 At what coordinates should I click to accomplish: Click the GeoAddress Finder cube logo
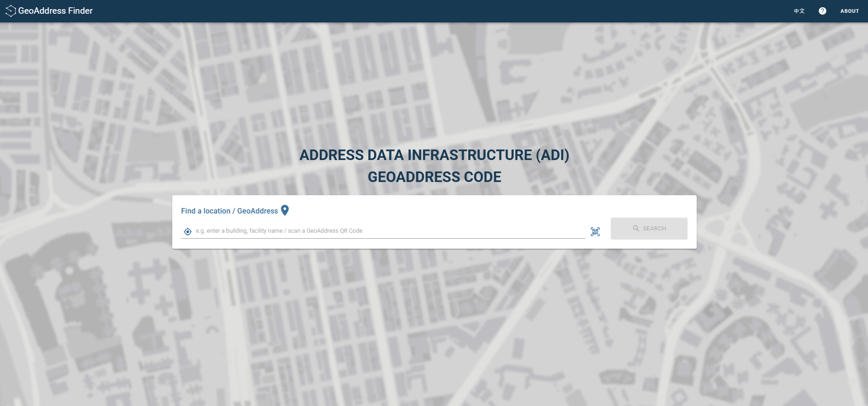[11, 11]
